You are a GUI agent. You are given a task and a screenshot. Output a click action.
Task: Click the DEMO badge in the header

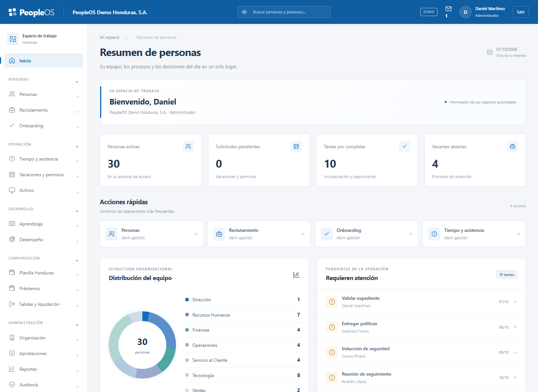point(429,12)
